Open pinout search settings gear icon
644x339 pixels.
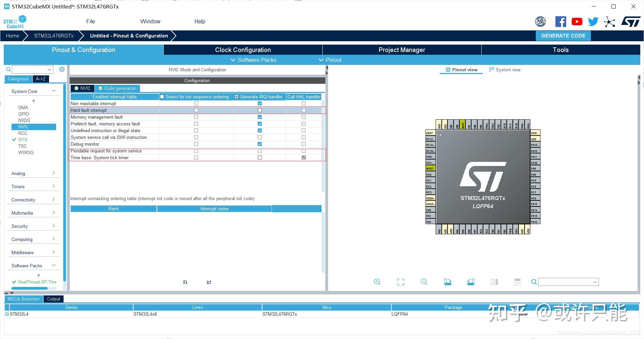[62, 69]
